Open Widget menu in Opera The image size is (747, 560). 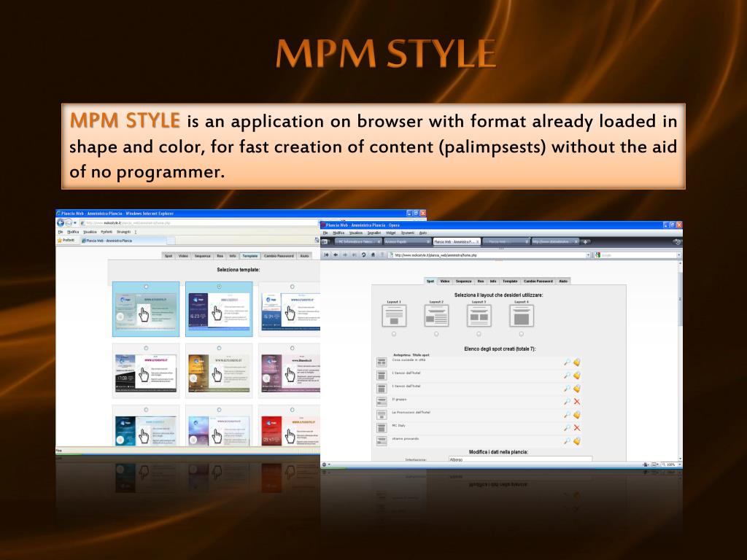(391, 233)
